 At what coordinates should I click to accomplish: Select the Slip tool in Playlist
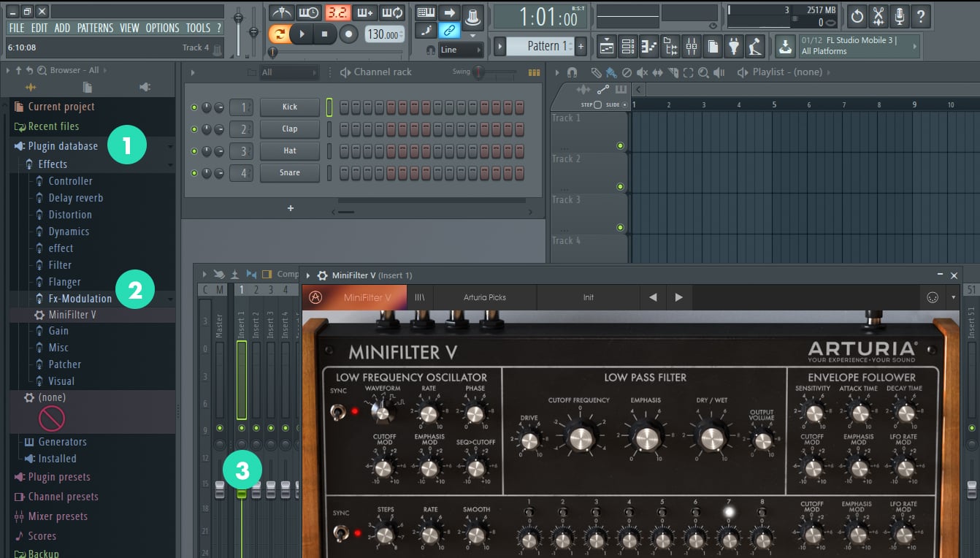pos(657,72)
